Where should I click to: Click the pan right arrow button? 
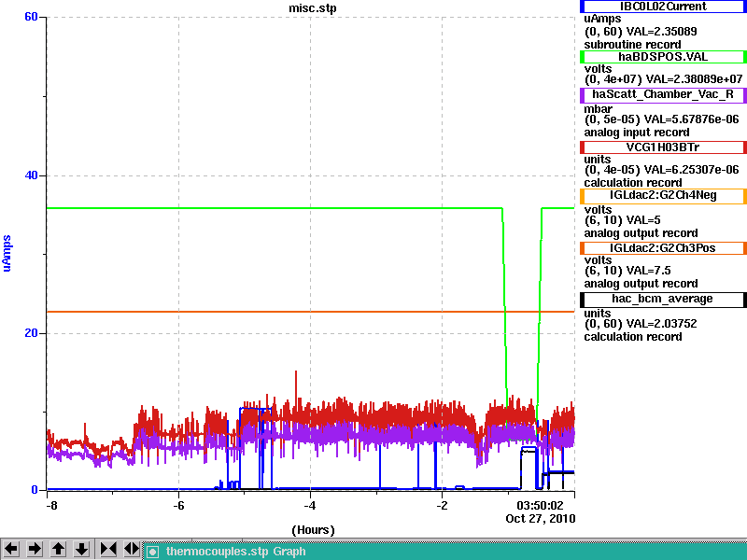point(35,549)
